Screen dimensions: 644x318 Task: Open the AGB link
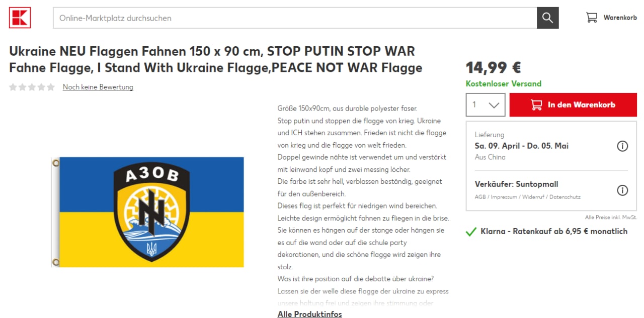coord(480,197)
